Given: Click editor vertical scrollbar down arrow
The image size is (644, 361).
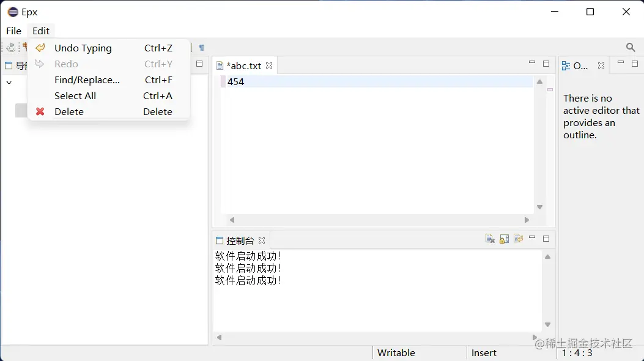Looking at the screenshot, I should (x=539, y=207).
